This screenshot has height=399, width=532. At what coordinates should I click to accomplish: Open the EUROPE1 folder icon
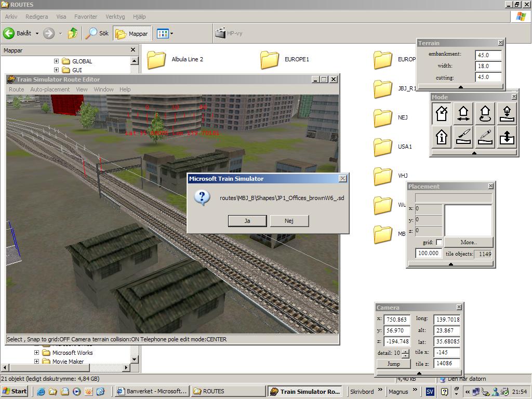pos(270,60)
